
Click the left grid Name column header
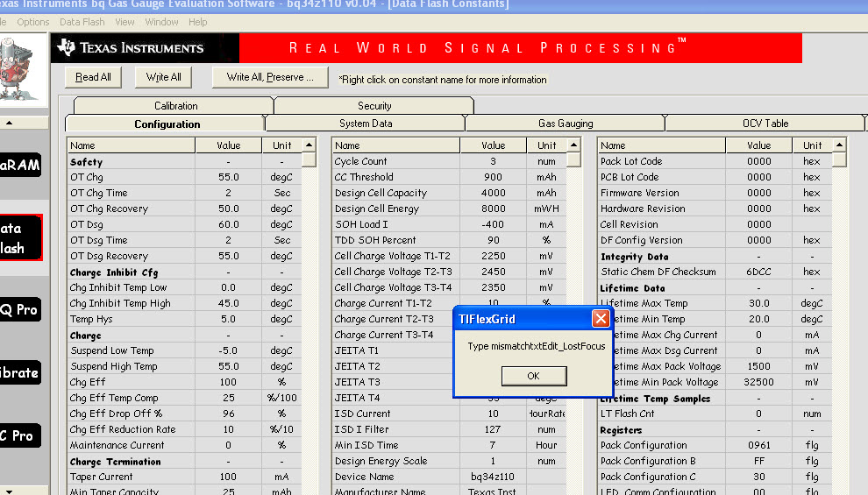click(x=132, y=145)
